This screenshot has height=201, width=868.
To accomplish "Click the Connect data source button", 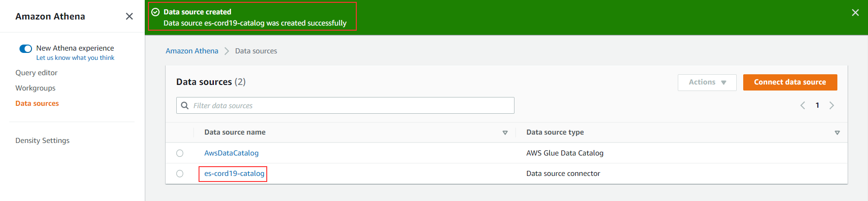I will [x=790, y=82].
